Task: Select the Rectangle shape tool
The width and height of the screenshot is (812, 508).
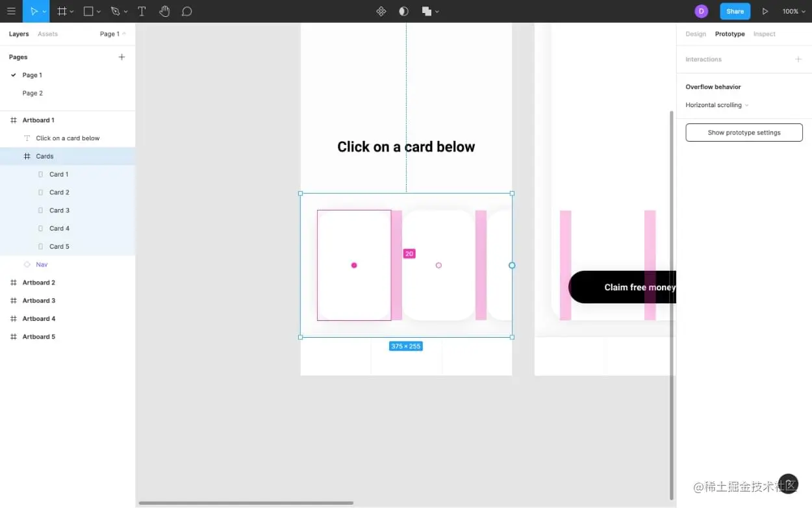Action: tap(88, 11)
